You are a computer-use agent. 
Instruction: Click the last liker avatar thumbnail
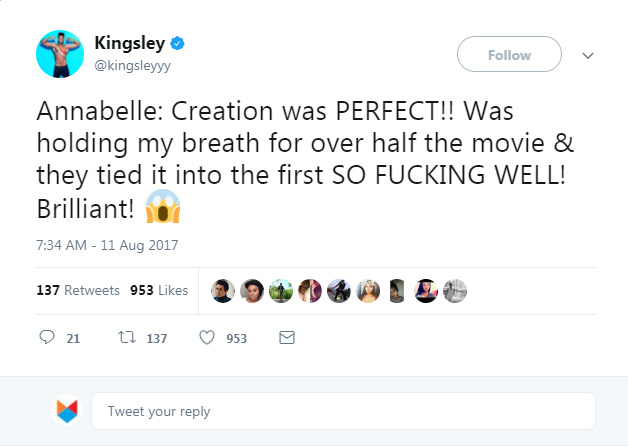[455, 290]
